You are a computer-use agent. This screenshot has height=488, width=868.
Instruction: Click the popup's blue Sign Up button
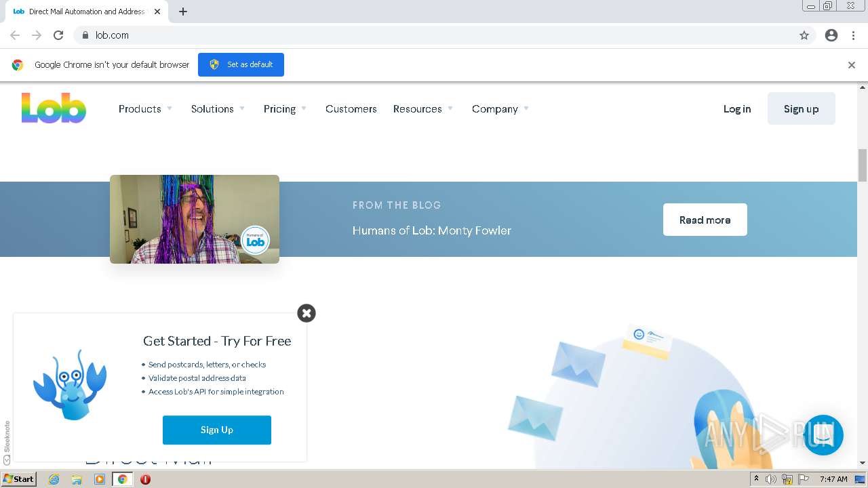(217, 430)
